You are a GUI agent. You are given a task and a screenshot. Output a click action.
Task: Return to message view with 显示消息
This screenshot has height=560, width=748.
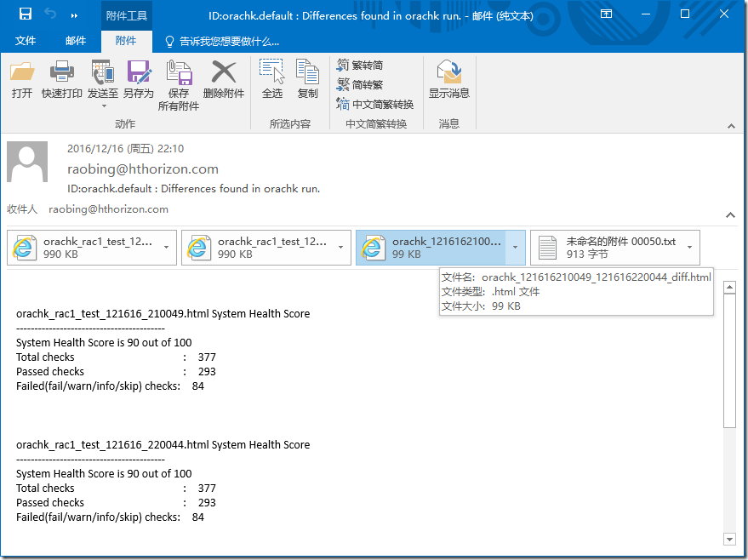448,83
